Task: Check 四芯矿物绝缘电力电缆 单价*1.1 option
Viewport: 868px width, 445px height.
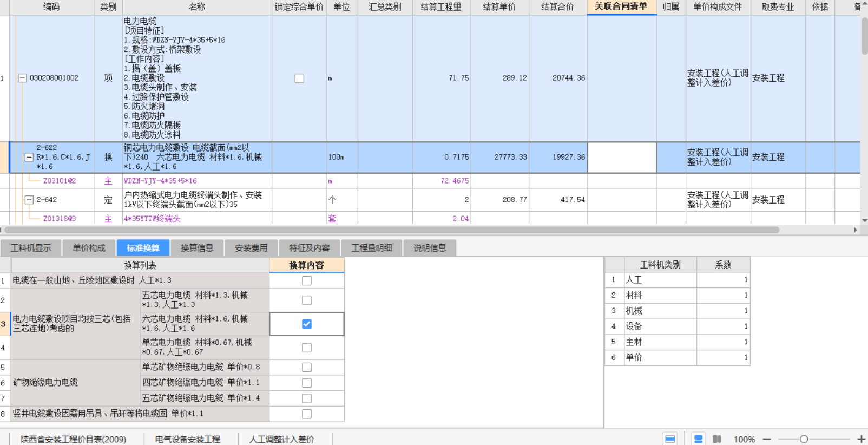Action: pos(307,383)
